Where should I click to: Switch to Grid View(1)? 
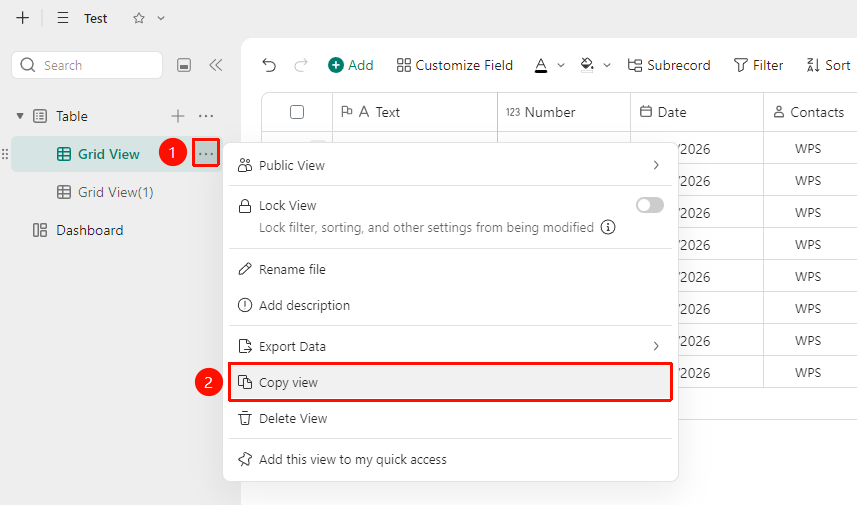(115, 192)
